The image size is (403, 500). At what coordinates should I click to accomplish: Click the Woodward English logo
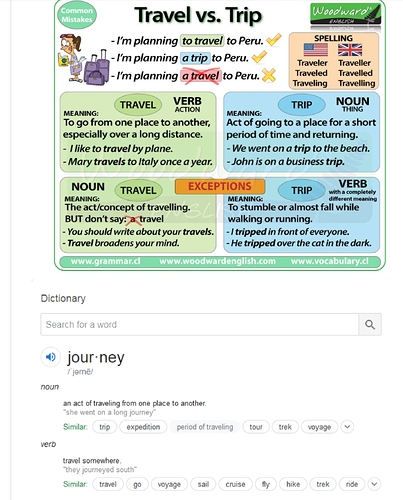point(345,14)
